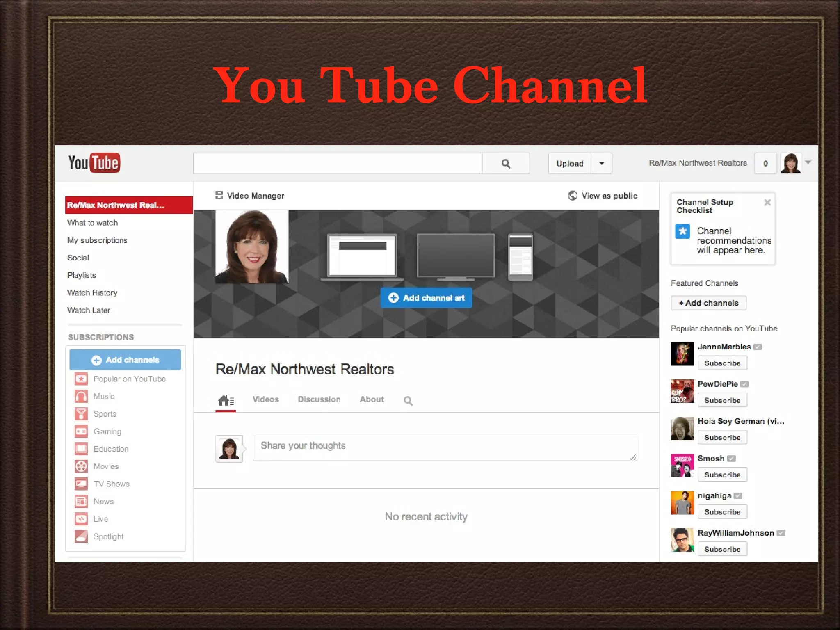
Task: Click the channel search magnifier icon
Action: click(408, 401)
